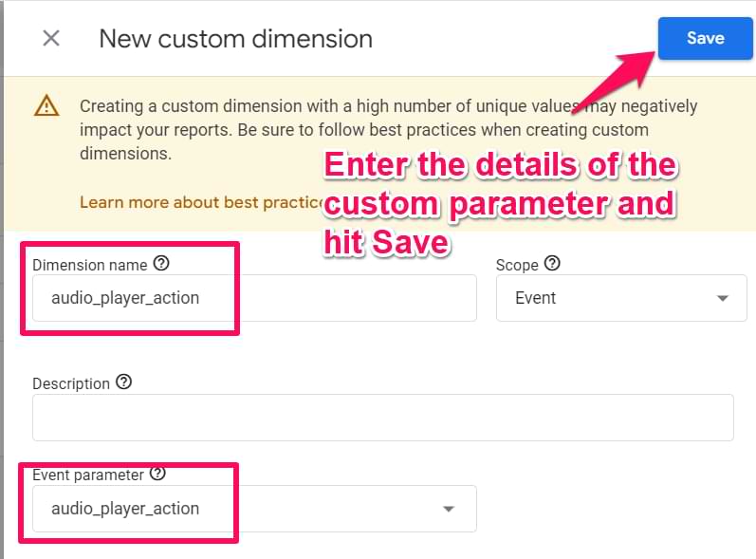This screenshot has height=559, width=756.
Task: Click the warning triangle icon
Action: tap(46, 105)
